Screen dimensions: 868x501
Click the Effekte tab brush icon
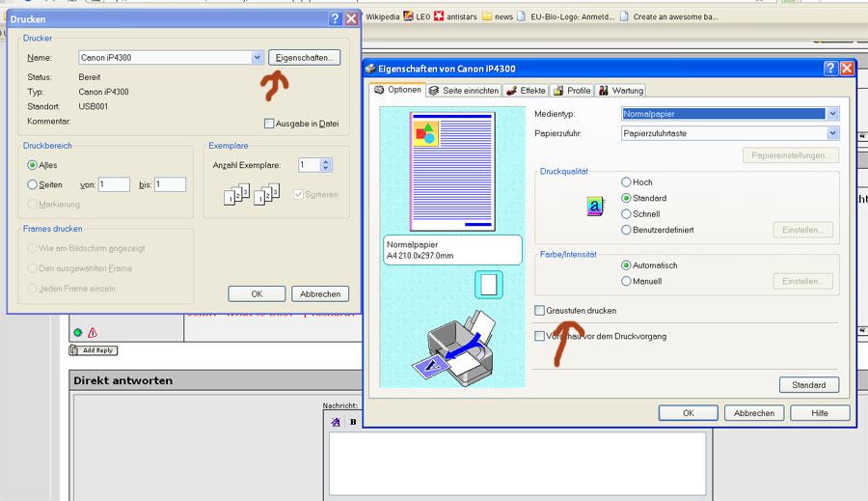point(511,91)
